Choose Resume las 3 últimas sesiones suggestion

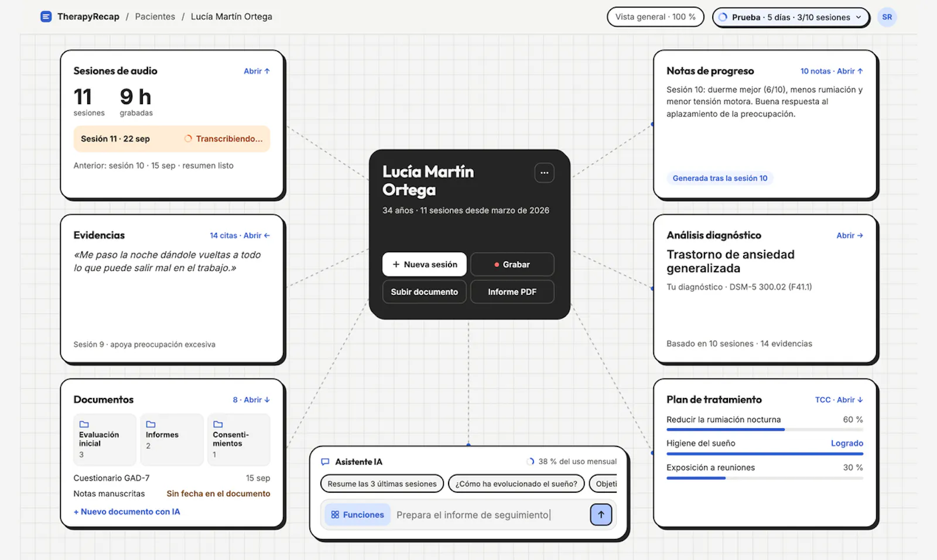tap(382, 483)
